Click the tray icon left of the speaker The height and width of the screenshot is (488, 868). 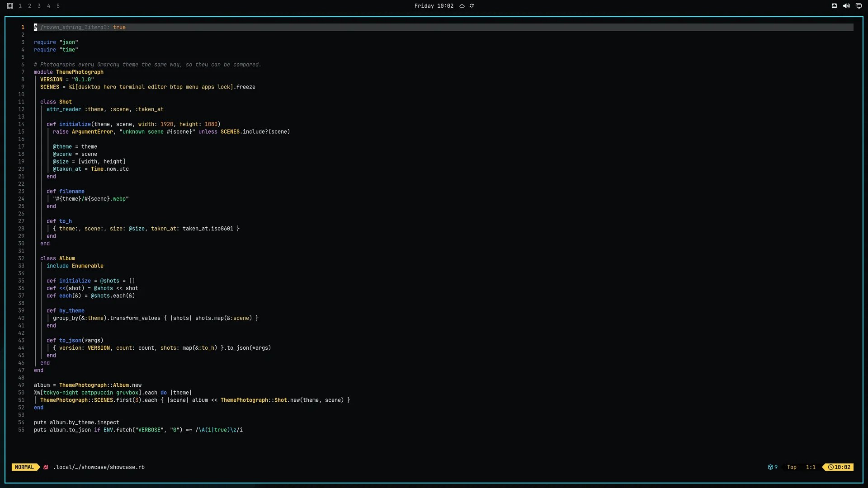[x=834, y=6]
